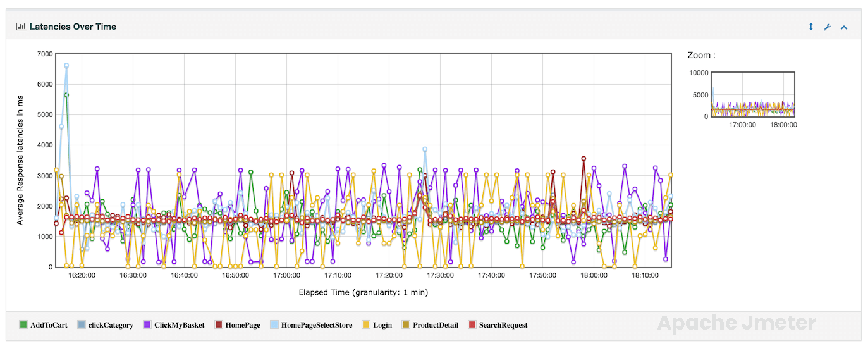Open graph settings with the wrench icon

click(x=827, y=27)
